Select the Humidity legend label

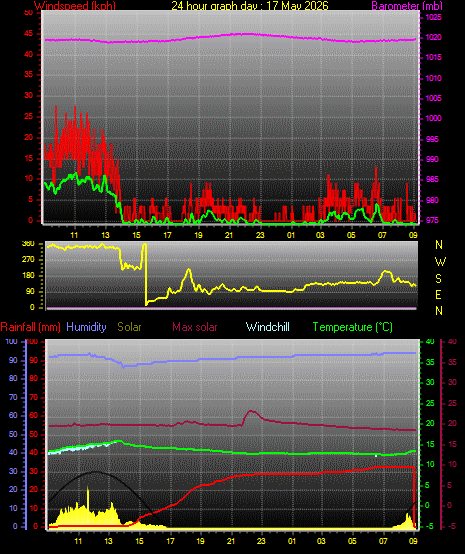click(x=86, y=327)
